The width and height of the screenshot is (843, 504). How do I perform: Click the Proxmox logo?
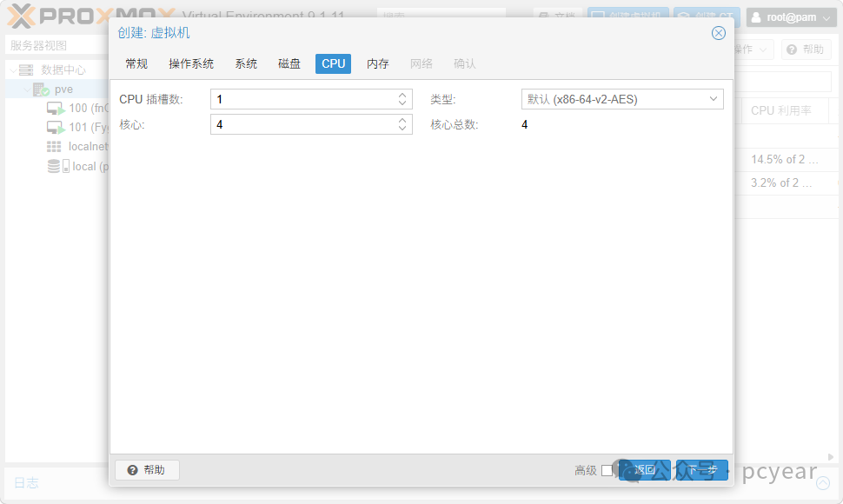[x=91, y=16]
